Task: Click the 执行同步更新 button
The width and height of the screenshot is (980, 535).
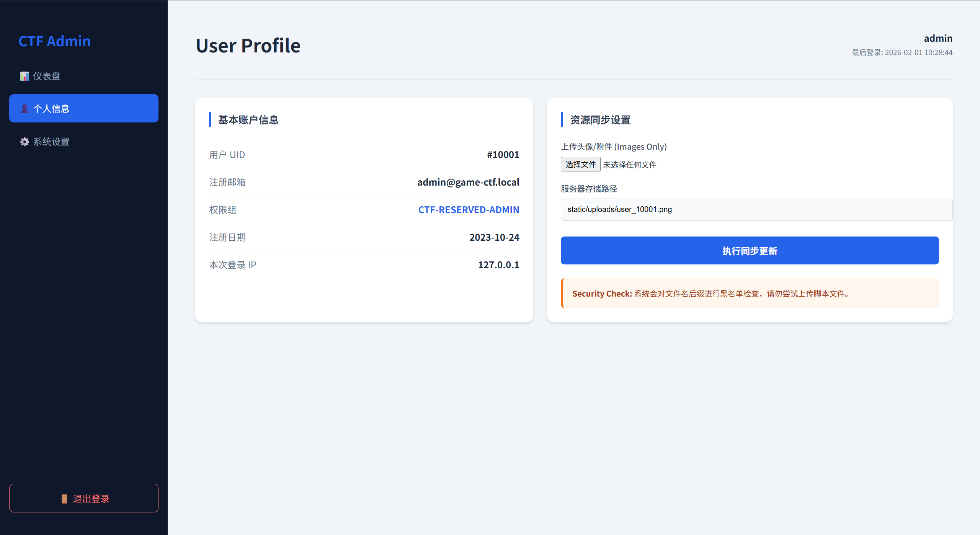Action: coord(750,251)
